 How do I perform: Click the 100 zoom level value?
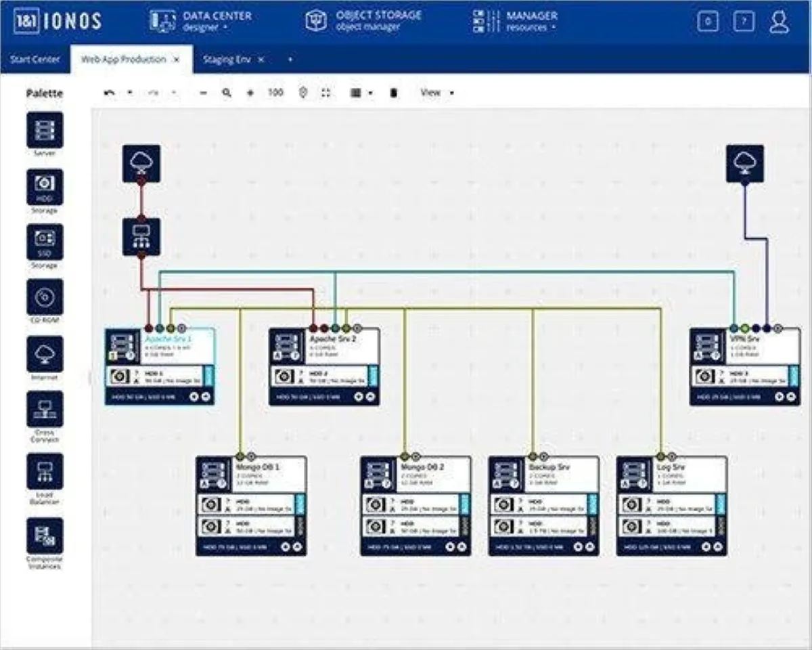coord(275,93)
